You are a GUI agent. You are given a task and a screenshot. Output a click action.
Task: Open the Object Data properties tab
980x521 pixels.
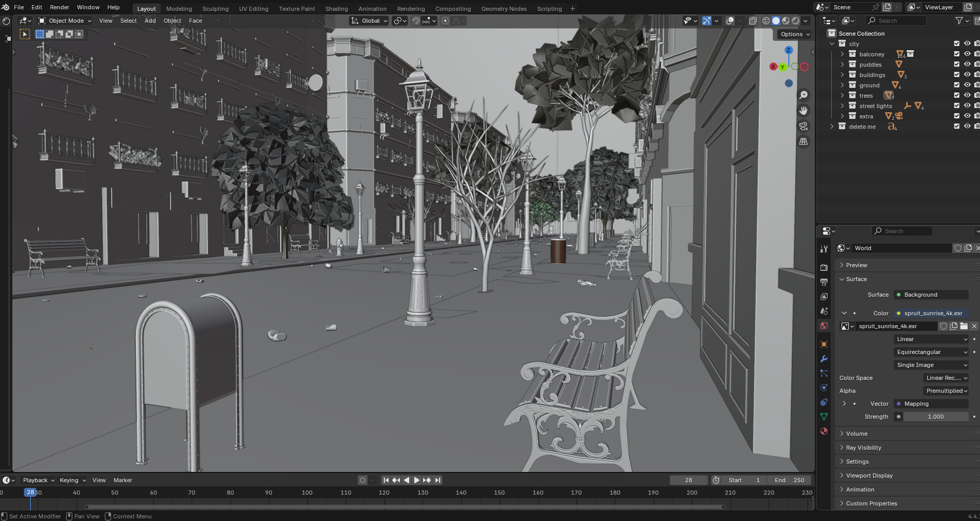(x=824, y=417)
